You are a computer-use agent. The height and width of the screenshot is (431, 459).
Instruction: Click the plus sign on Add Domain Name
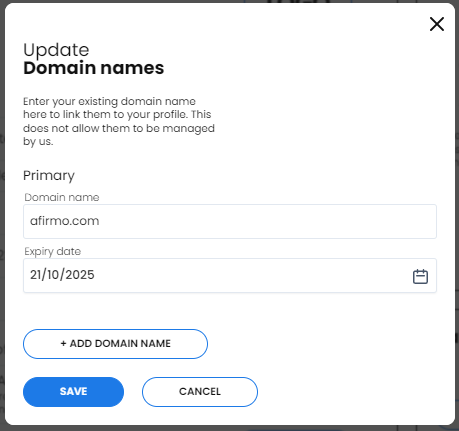click(63, 343)
